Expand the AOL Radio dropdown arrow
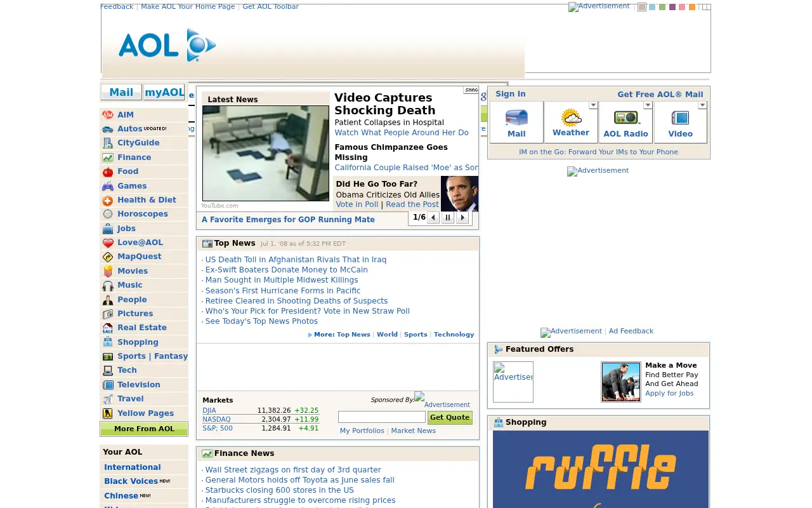 tap(648, 105)
